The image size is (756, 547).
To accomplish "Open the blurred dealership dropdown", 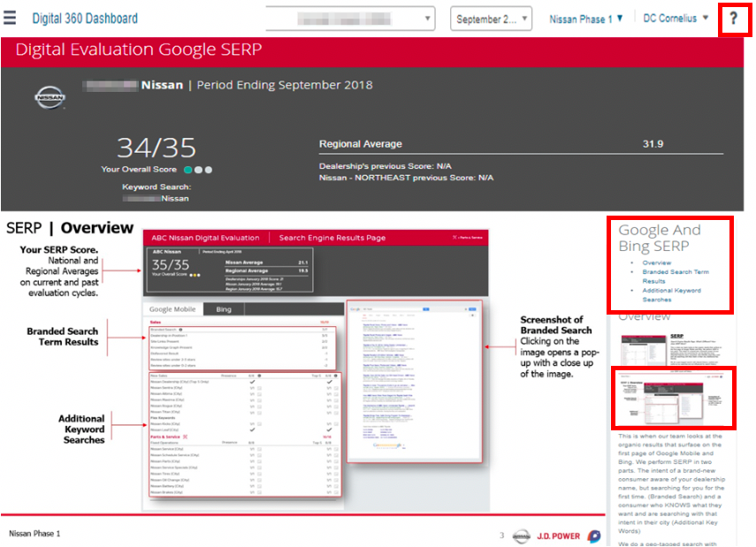I will click(350, 19).
